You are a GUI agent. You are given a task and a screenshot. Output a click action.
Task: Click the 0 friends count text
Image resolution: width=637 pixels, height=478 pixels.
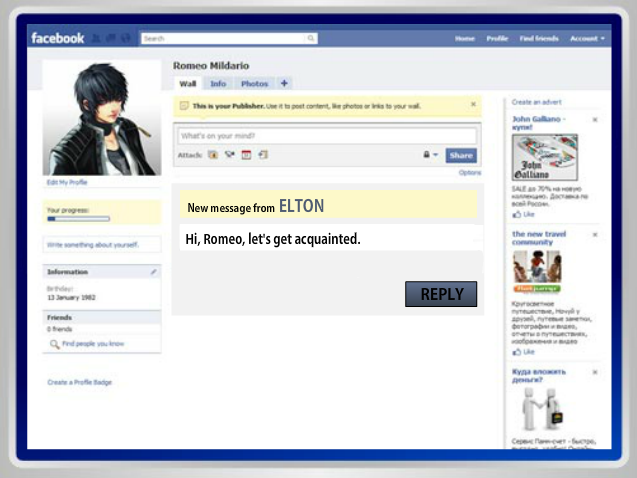(x=59, y=329)
